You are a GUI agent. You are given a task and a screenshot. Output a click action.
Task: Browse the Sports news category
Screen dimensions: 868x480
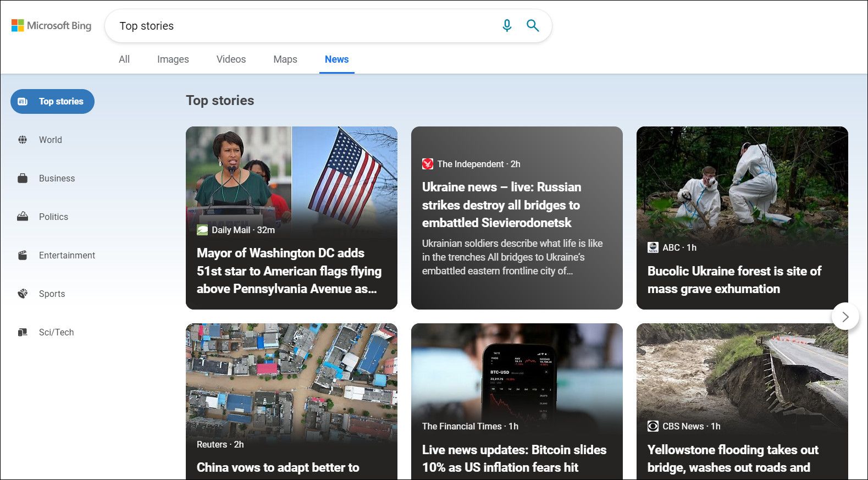52,294
